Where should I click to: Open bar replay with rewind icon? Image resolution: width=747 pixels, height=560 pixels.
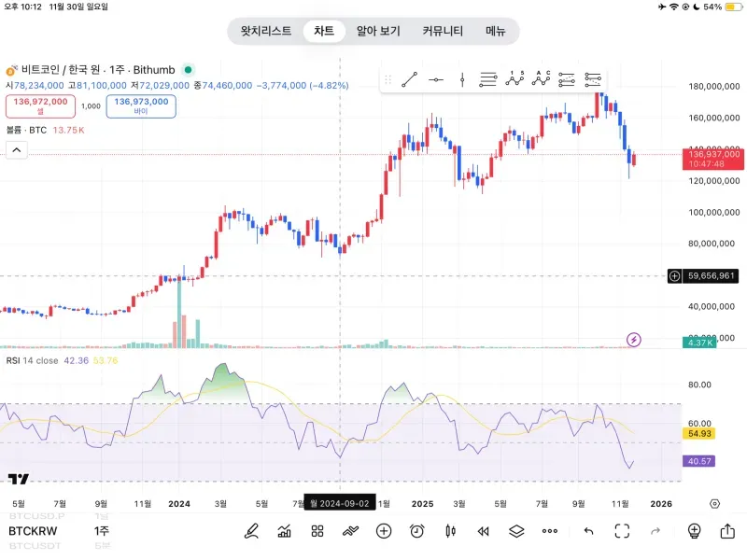[483, 531]
